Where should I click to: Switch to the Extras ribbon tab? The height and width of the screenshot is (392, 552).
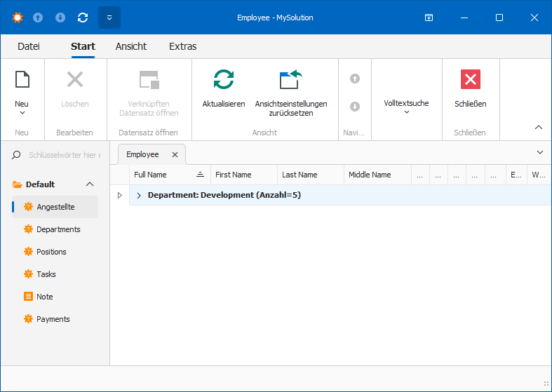pos(182,46)
